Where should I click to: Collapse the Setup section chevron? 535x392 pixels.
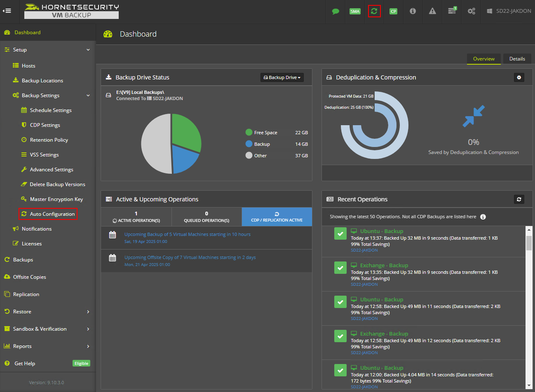pyautogui.click(x=88, y=50)
